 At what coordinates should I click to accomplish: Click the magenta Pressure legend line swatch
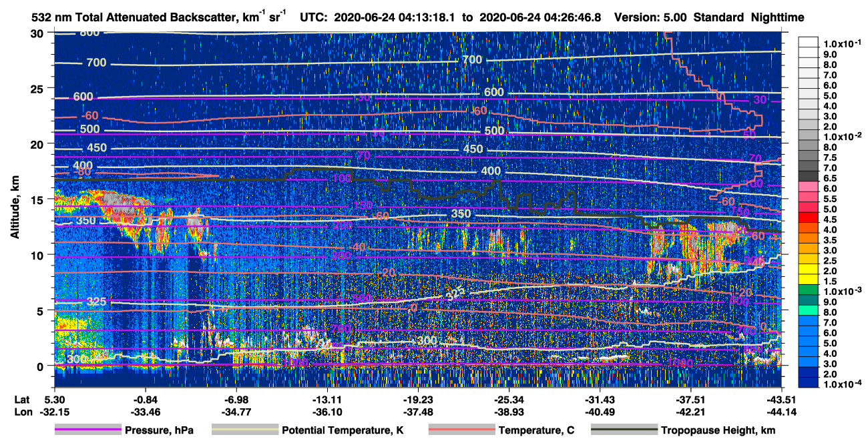point(87,430)
